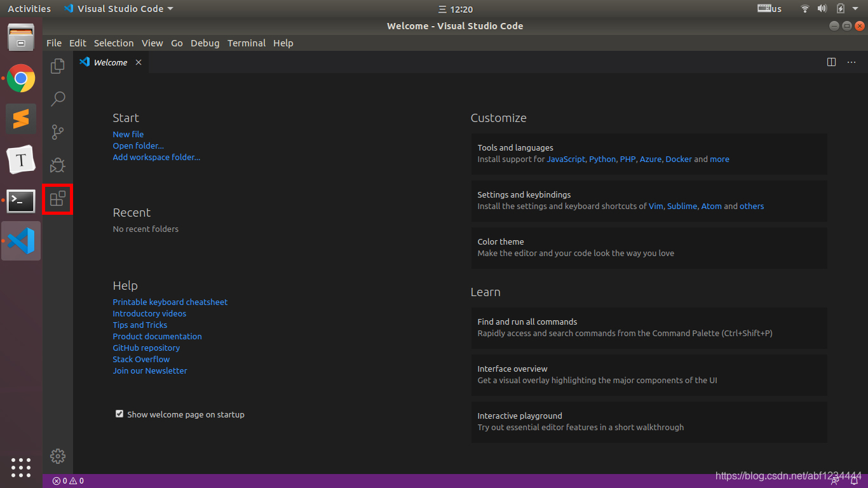Install PHP language support
The height and width of the screenshot is (488, 868).
coord(628,159)
